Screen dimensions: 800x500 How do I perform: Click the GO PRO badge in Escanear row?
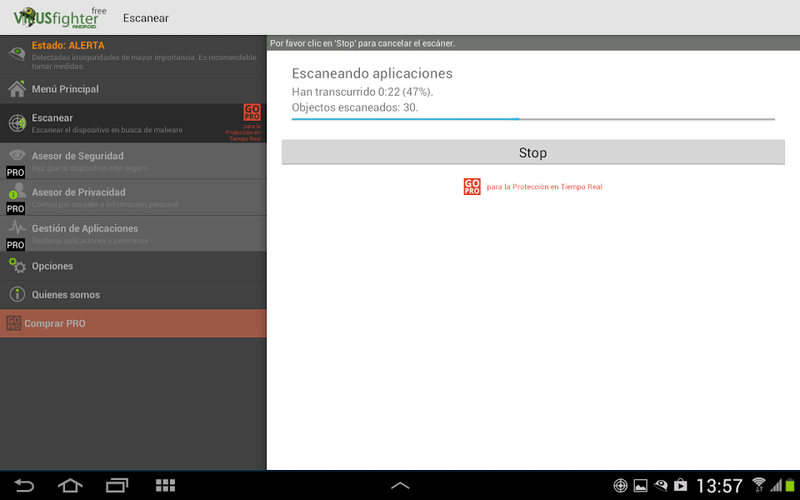pos(252,112)
